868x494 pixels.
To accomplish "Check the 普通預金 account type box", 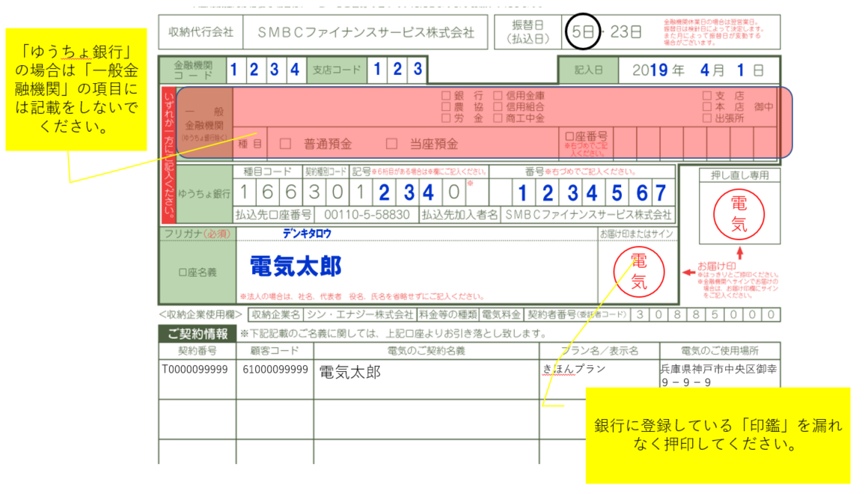I will point(286,144).
